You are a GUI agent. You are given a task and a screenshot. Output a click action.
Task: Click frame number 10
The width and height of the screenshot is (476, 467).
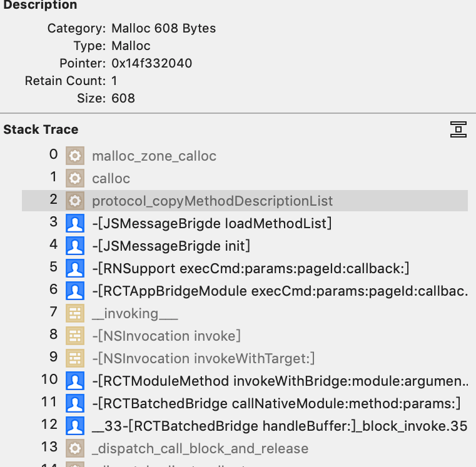click(49, 379)
